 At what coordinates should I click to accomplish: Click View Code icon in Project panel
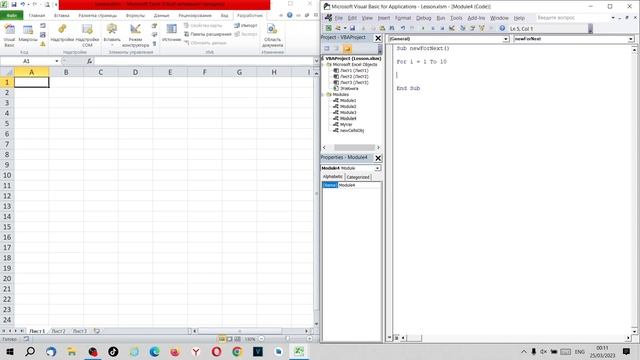327,49
